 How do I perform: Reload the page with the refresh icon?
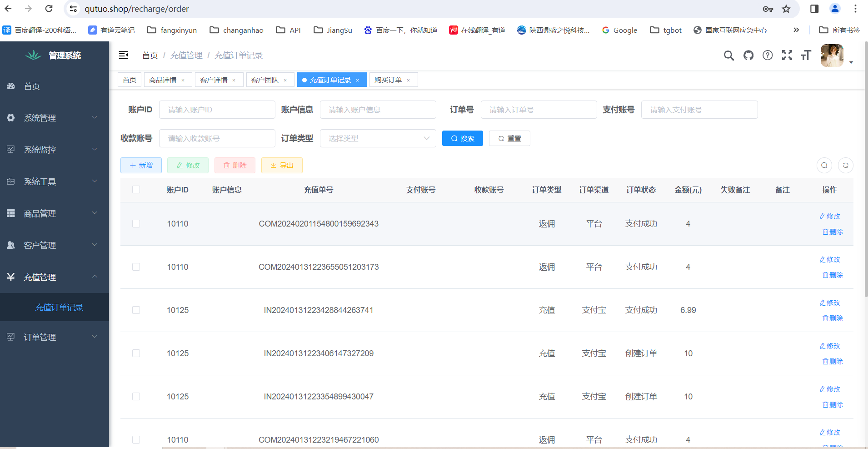tap(49, 9)
